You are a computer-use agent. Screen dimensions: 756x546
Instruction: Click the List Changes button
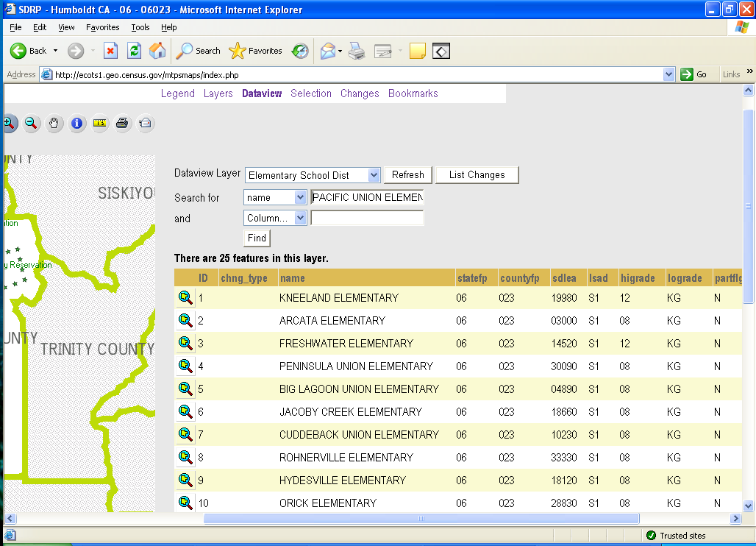coord(477,175)
